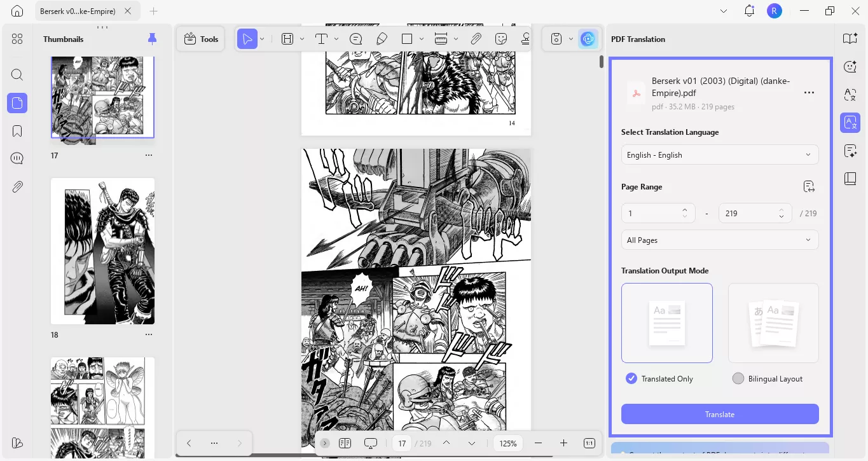
Task: Select the rectangle shape tool
Action: coord(407,39)
